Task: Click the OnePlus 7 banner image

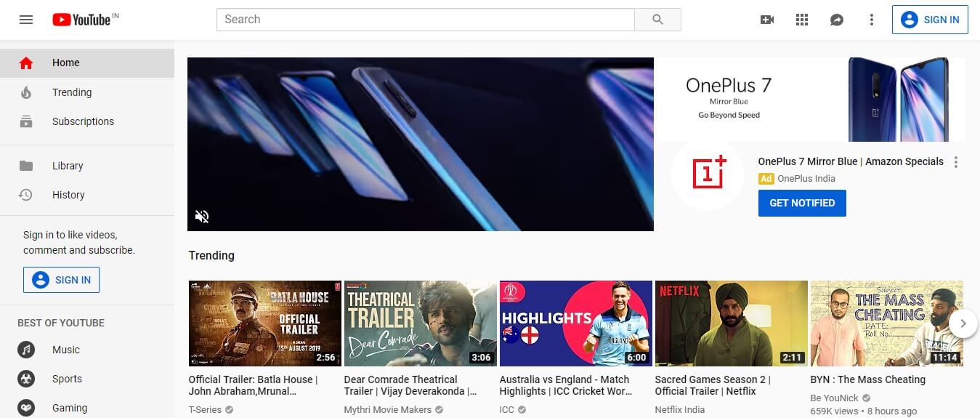Action: (810, 100)
